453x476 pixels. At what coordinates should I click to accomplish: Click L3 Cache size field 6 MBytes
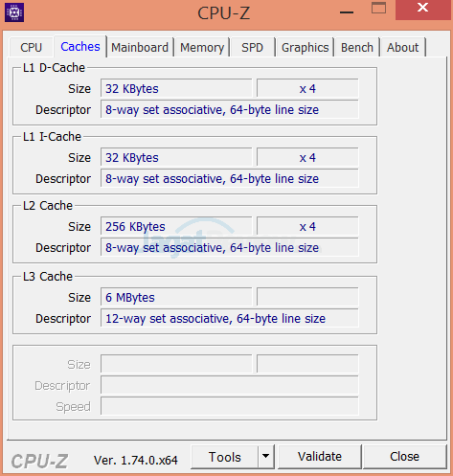[176, 297]
